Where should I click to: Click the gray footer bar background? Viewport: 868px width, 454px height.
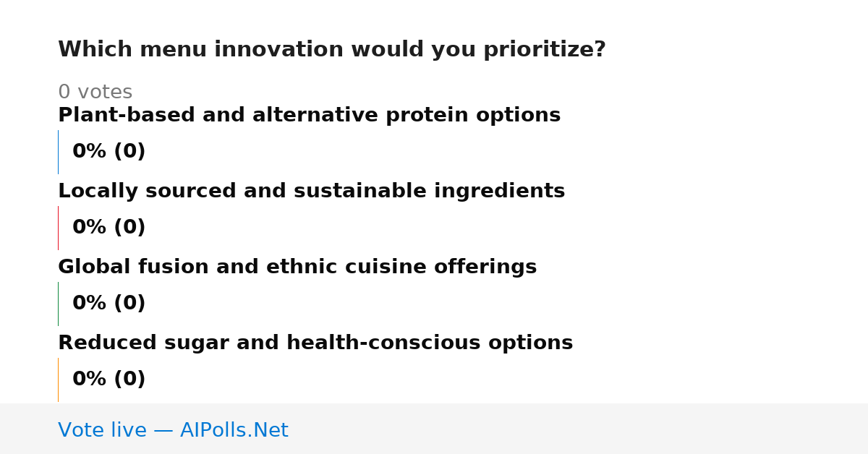point(579,429)
